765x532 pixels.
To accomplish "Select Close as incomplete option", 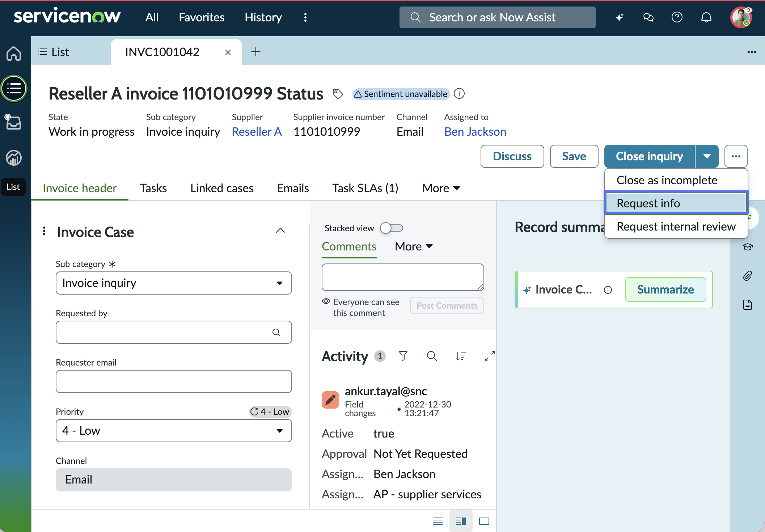I will pos(676,180).
